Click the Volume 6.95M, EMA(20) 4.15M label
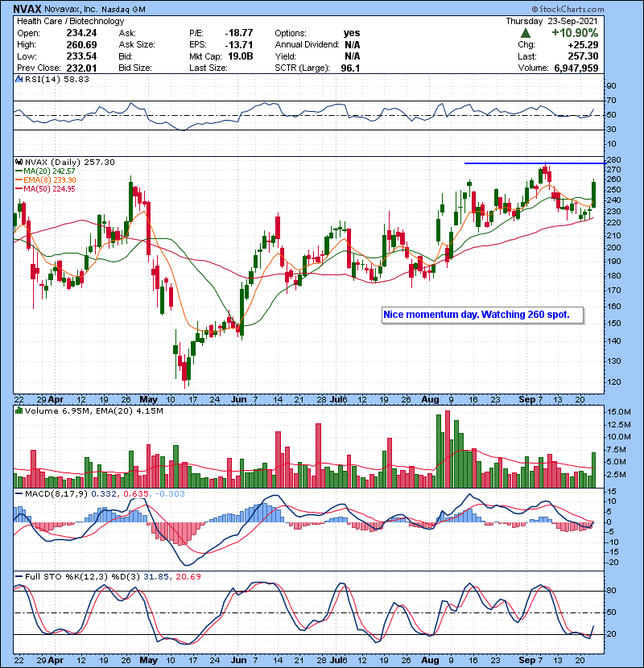 tap(93, 410)
